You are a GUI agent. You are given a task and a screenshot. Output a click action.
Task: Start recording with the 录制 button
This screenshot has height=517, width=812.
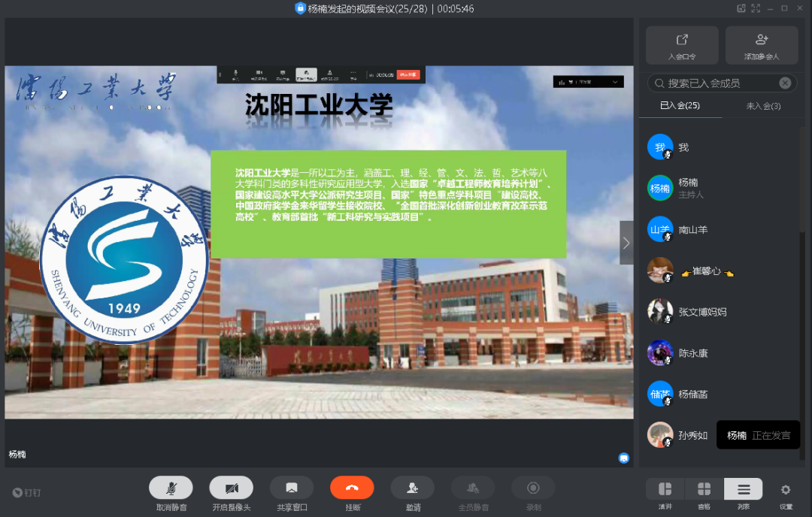coord(533,488)
